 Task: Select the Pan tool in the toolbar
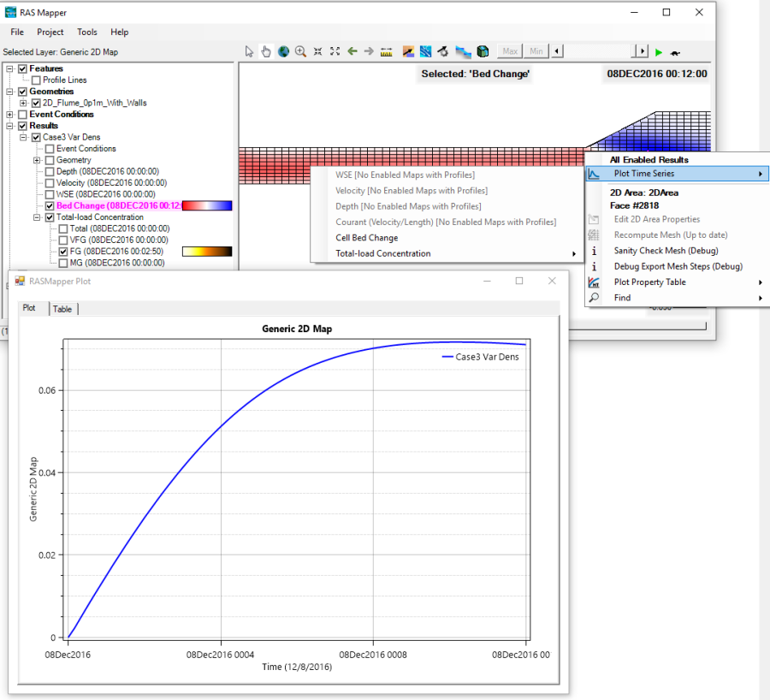tap(265, 51)
